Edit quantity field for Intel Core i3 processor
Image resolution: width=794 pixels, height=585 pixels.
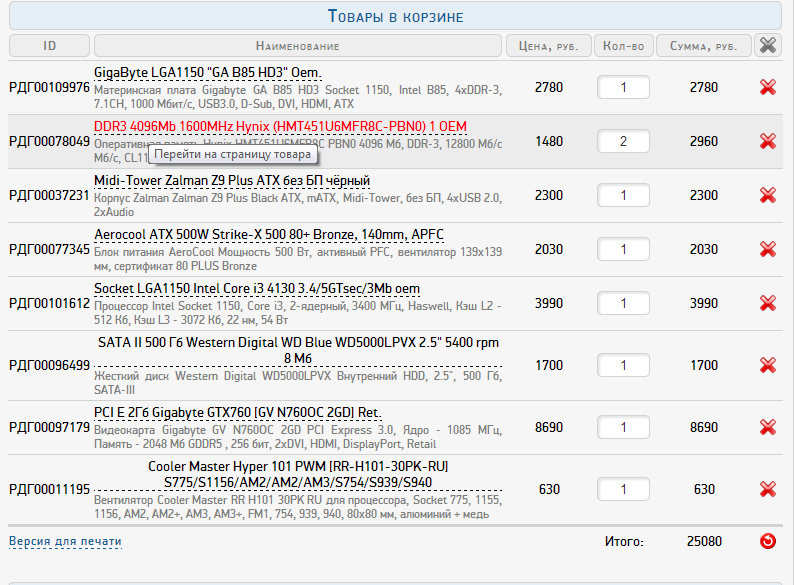point(623,303)
